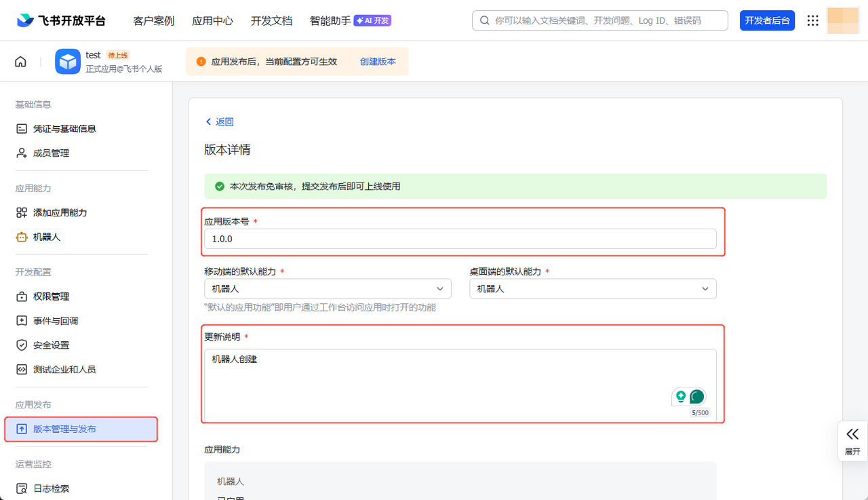The width and height of the screenshot is (868, 500).
Task: Select 权限管理 in the sidebar
Action: click(x=51, y=296)
